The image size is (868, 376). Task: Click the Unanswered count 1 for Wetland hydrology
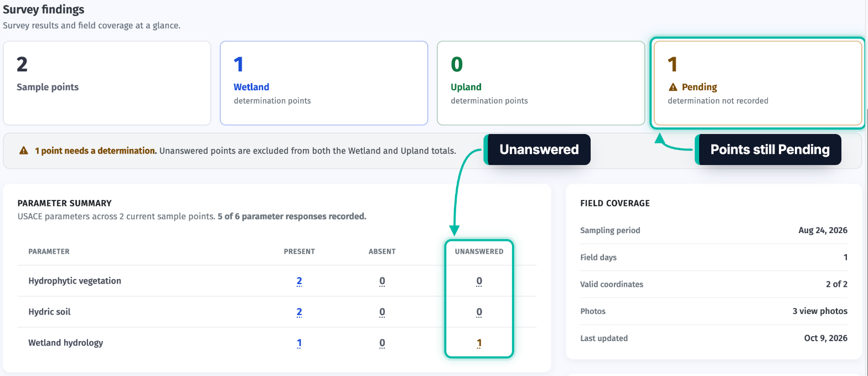(x=479, y=343)
